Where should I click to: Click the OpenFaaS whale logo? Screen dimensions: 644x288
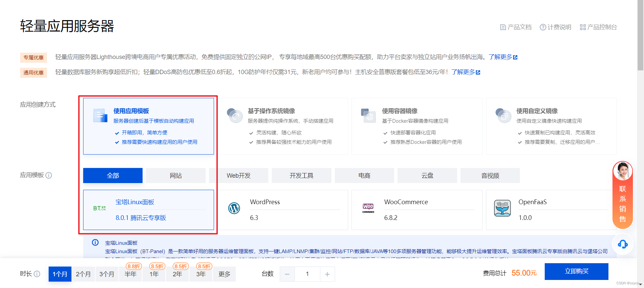click(x=502, y=208)
